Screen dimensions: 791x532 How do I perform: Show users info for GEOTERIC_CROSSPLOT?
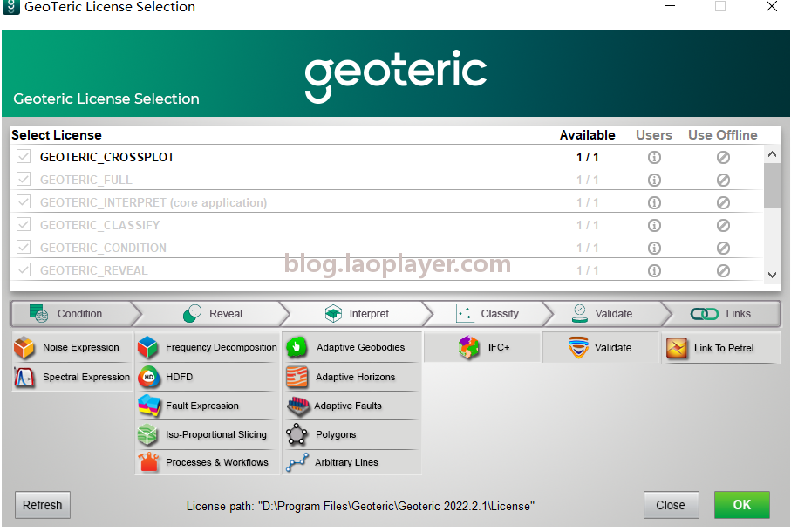[654, 157]
